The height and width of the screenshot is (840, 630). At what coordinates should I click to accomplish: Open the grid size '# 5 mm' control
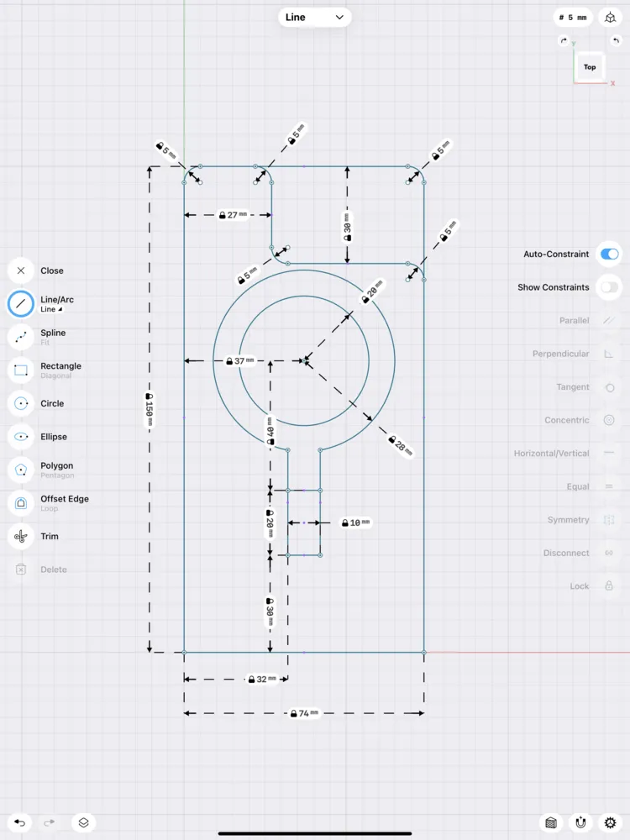click(573, 18)
